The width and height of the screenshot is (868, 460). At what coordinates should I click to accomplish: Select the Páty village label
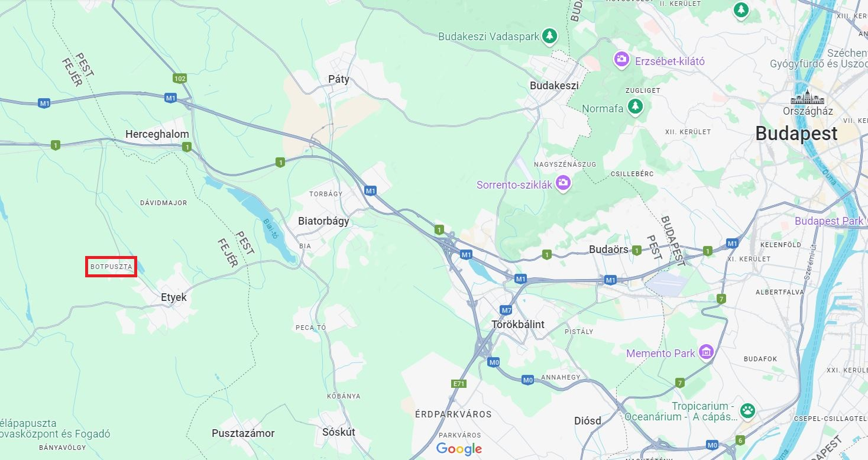click(339, 79)
